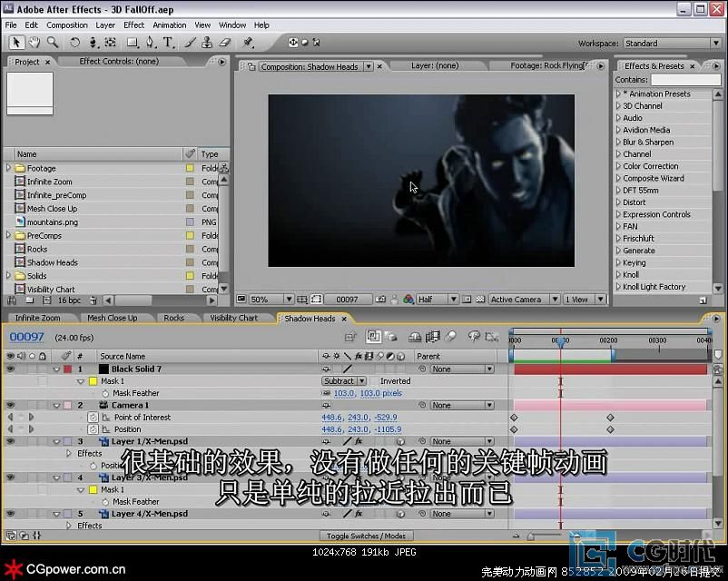Select the Orbit Camera tool
The width and height of the screenshot is (728, 581).
click(93, 43)
